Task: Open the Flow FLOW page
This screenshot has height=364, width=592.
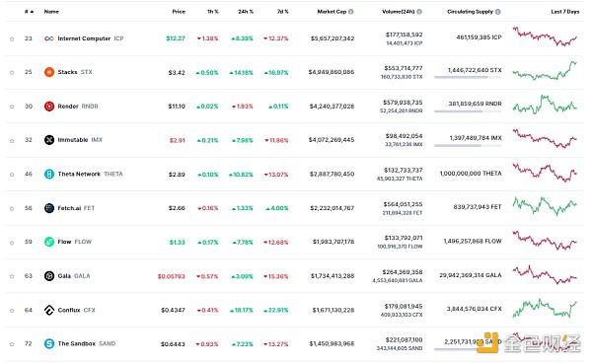Action: tap(75, 242)
